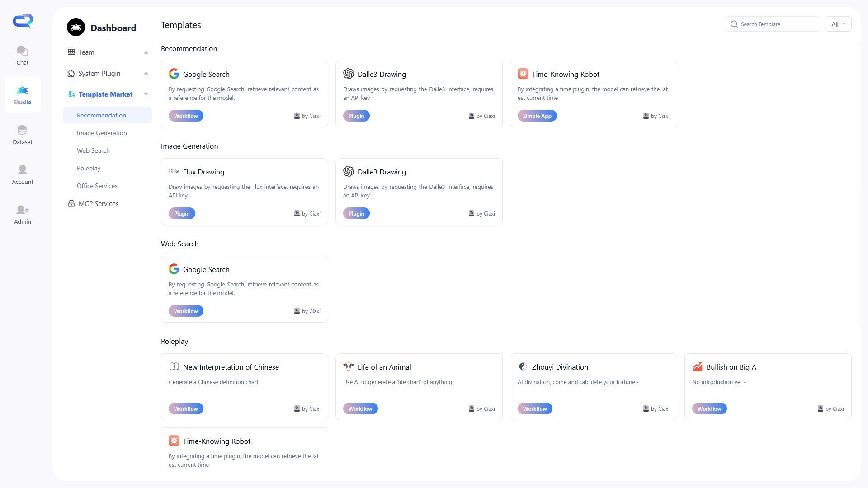Screen dimensions: 868x488
Task: Click the Dashboard avatar icon
Action: pyautogui.click(x=76, y=28)
